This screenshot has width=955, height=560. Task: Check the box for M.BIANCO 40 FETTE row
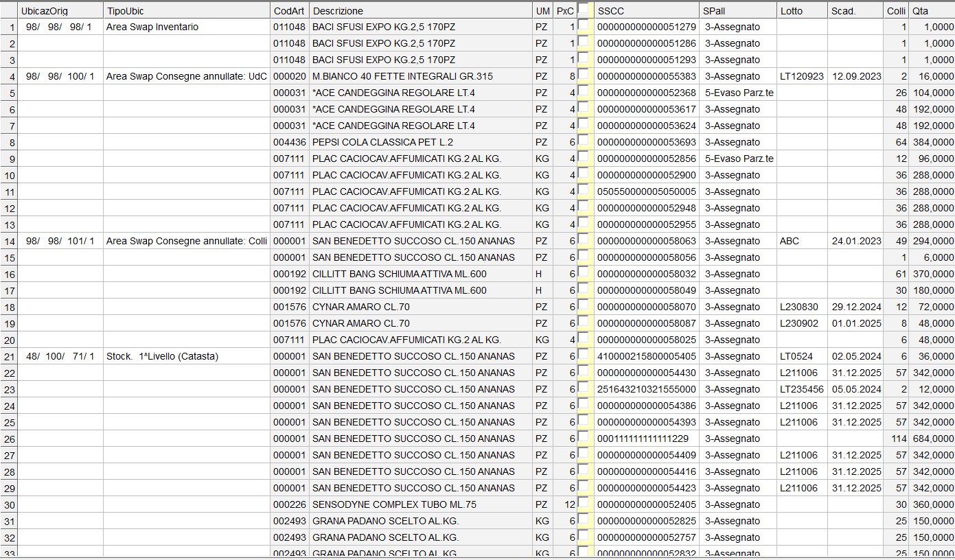[x=584, y=75]
